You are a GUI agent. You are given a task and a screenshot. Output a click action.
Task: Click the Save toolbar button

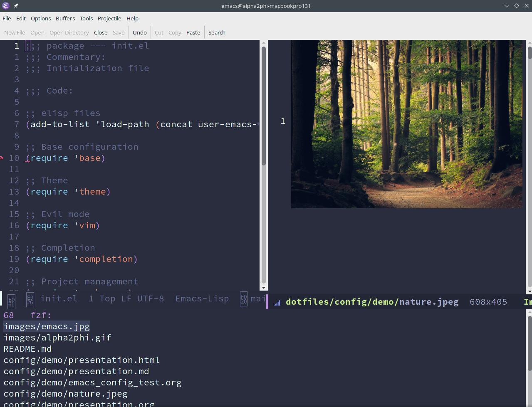(119, 32)
